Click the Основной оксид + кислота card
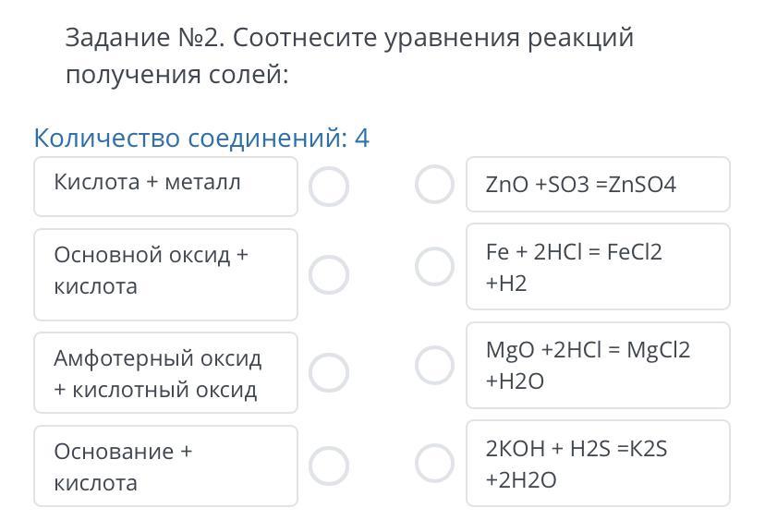 click(x=165, y=274)
